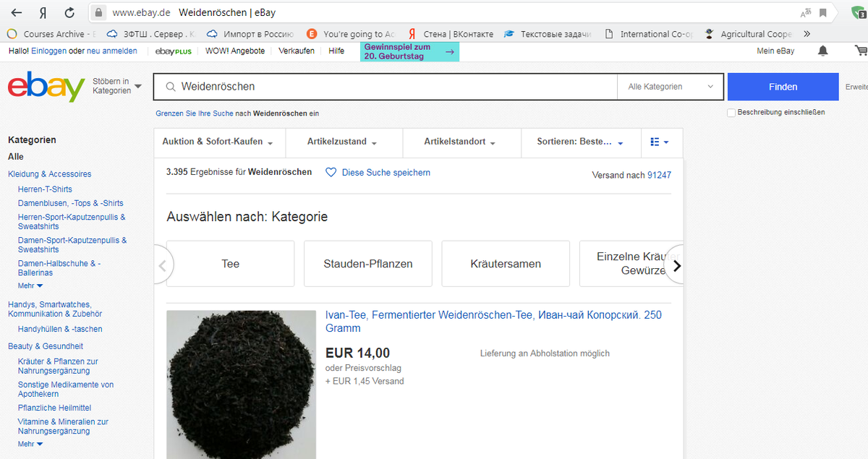Open bookmarks overflow chevron

point(807,34)
